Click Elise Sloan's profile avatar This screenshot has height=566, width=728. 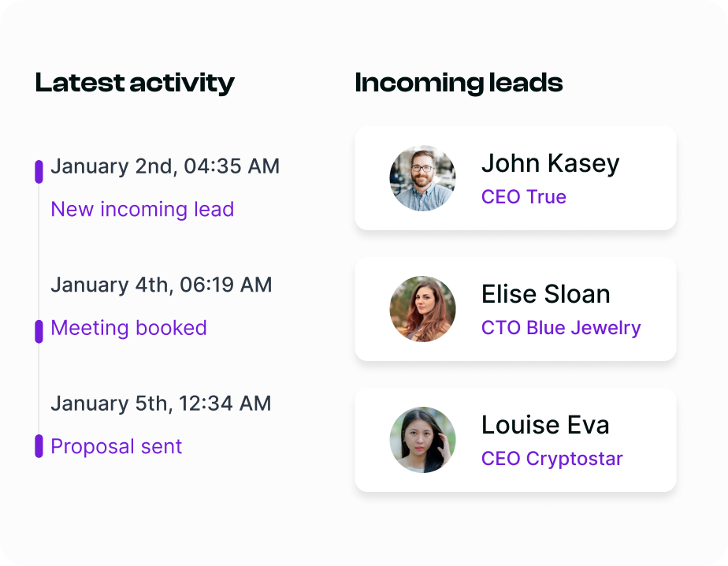coord(422,309)
